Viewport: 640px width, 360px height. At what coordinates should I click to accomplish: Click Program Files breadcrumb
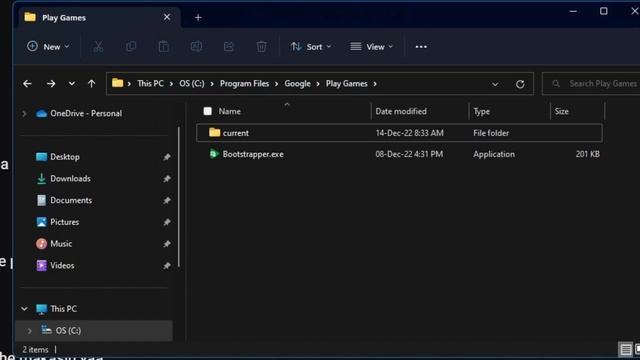pos(244,84)
